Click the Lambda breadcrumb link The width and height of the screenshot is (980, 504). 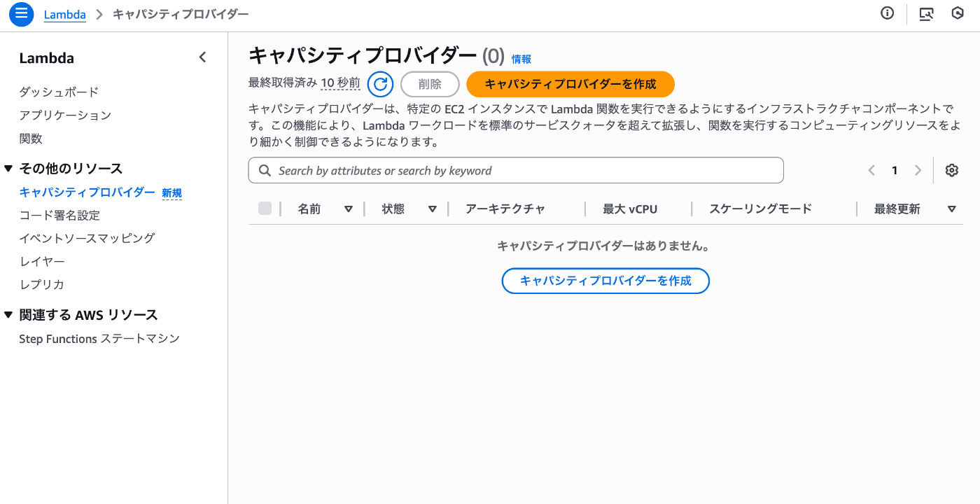64,14
